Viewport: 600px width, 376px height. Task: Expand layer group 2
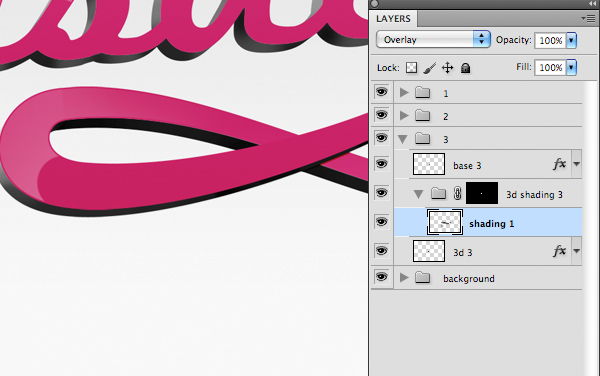404,116
